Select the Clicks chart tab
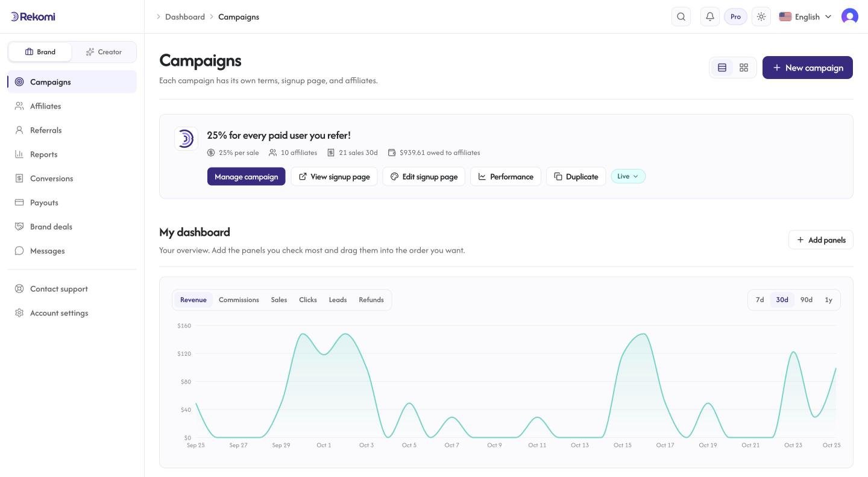 (308, 300)
